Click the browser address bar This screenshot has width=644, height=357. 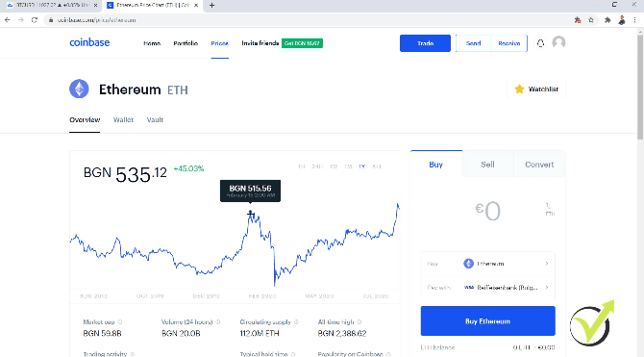[x=308, y=20]
